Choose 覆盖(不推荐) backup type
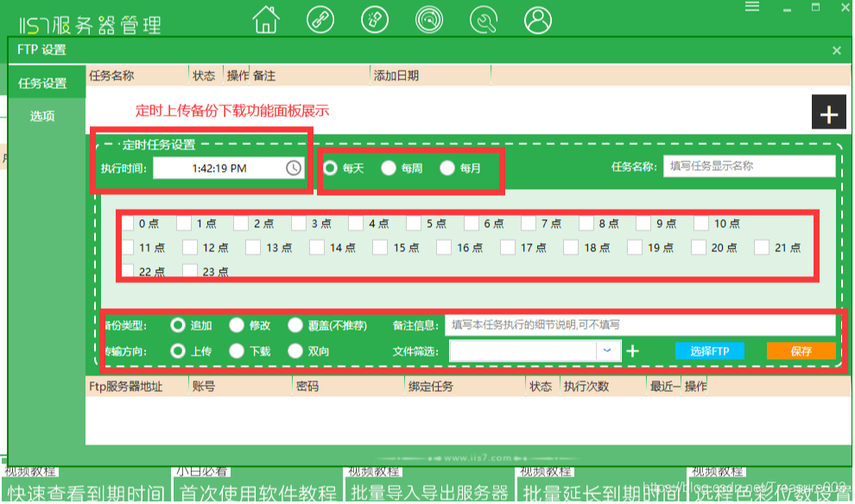 tap(295, 325)
